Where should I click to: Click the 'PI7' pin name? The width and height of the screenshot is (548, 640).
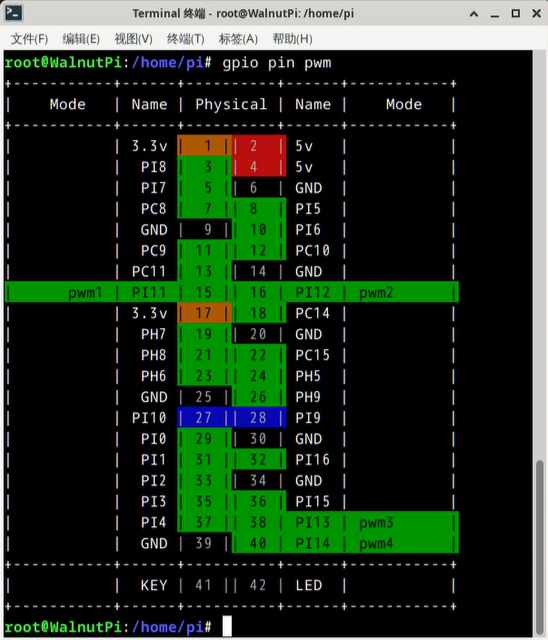coord(154,188)
